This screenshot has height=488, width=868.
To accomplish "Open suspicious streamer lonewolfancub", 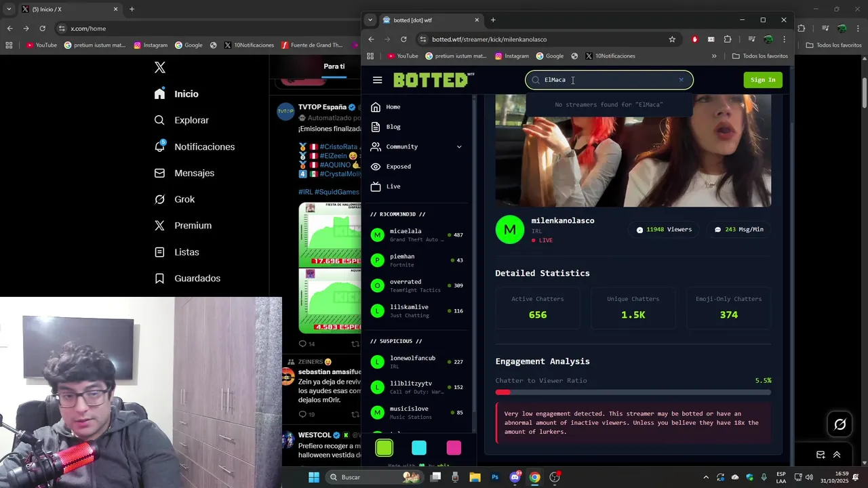I will tap(417, 362).
